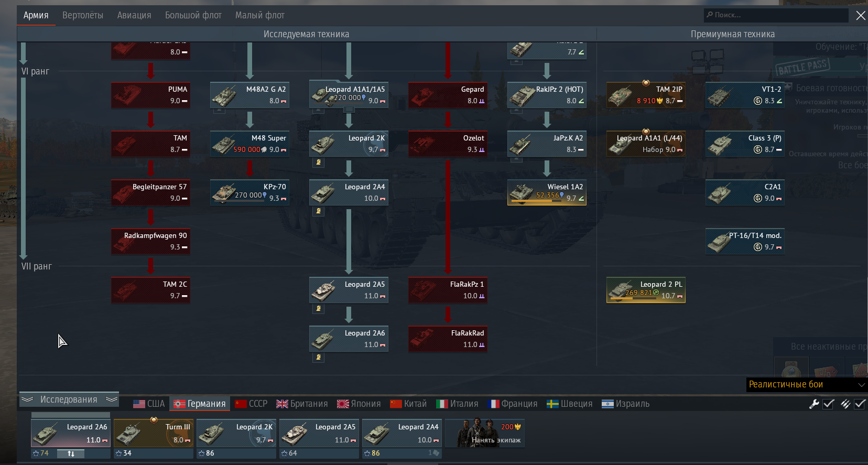
Task: Select the JaPz.K A2 card
Action: pos(547,144)
